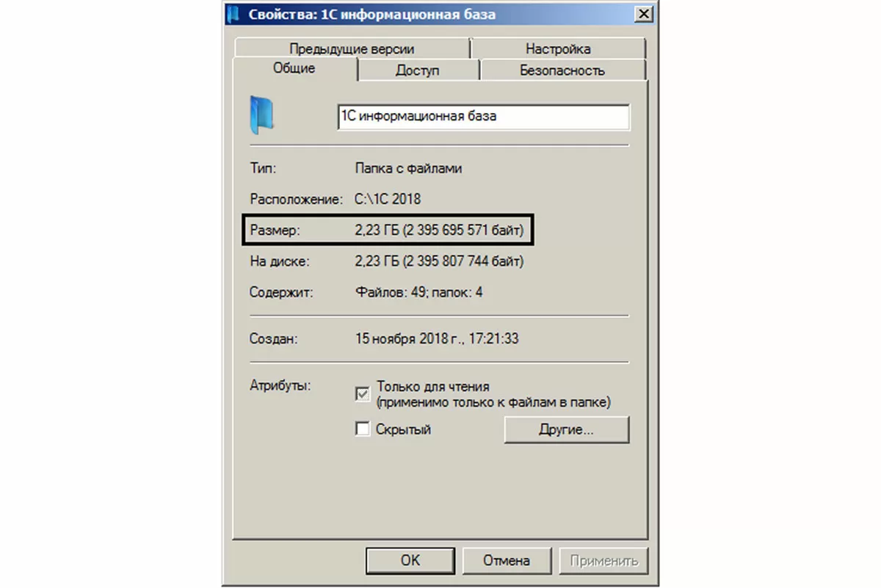
Task: Cancel with the Отмена button
Action: tap(507, 561)
